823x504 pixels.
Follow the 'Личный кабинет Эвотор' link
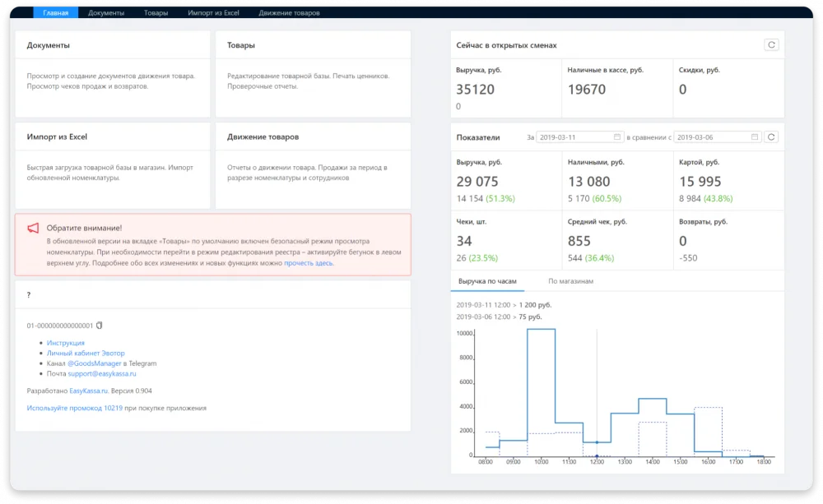coord(86,353)
